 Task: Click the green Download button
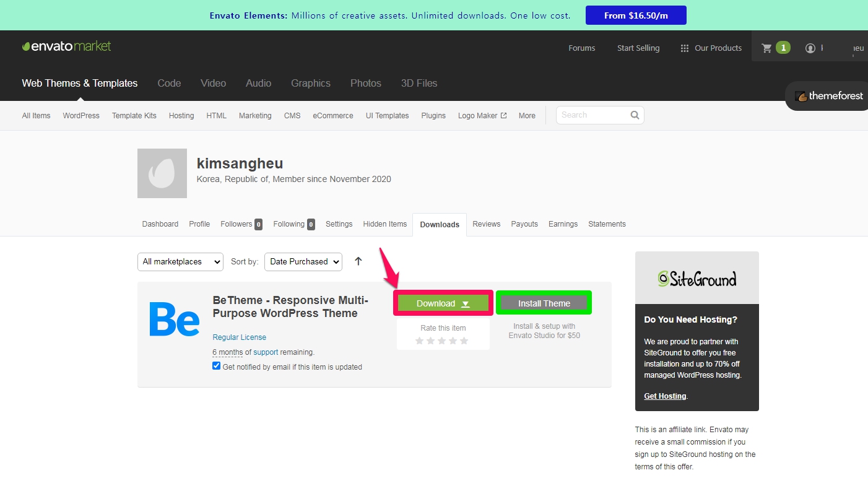443,303
